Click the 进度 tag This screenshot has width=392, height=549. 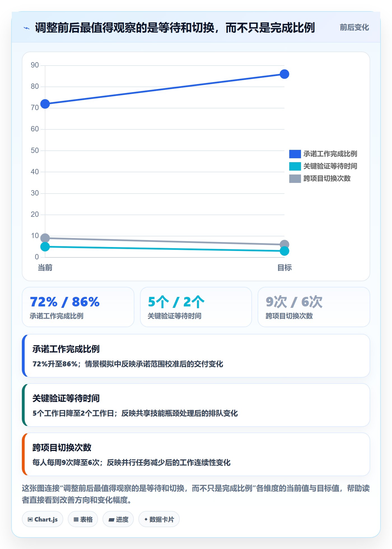pyautogui.click(x=118, y=519)
